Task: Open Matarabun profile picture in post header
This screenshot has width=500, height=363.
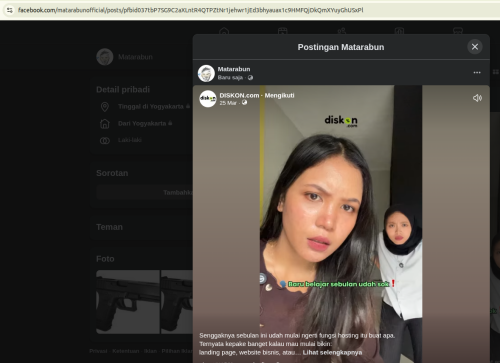Action: (206, 73)
